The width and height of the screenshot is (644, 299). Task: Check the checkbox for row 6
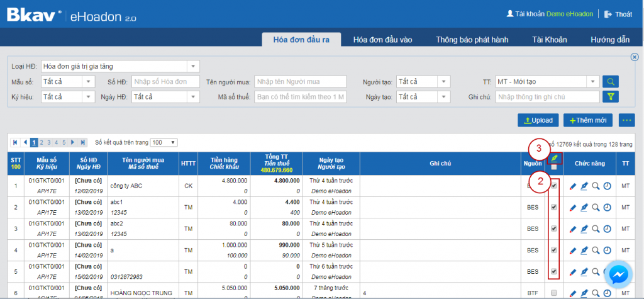pos(553,293)
